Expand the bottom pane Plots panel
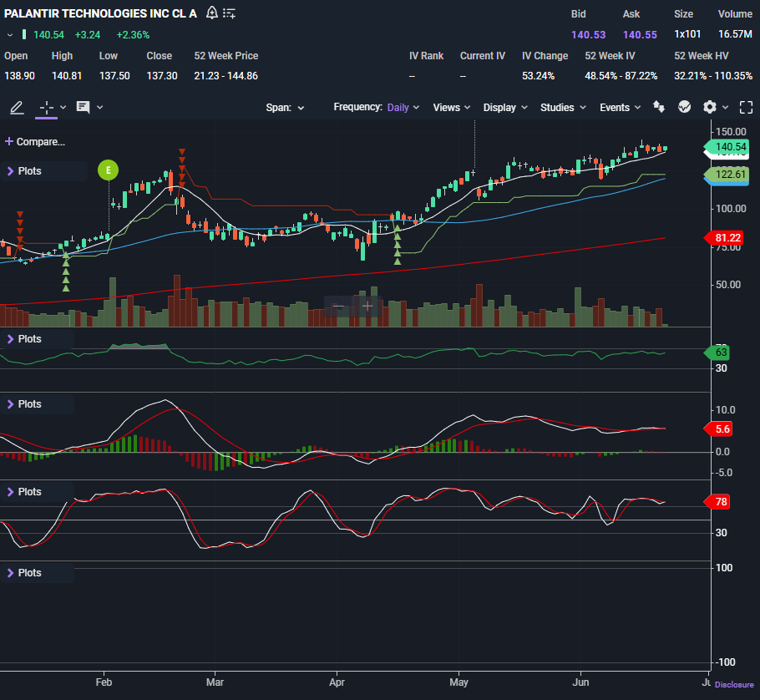Viewport: 760px width, 700px height. point(24,573)
